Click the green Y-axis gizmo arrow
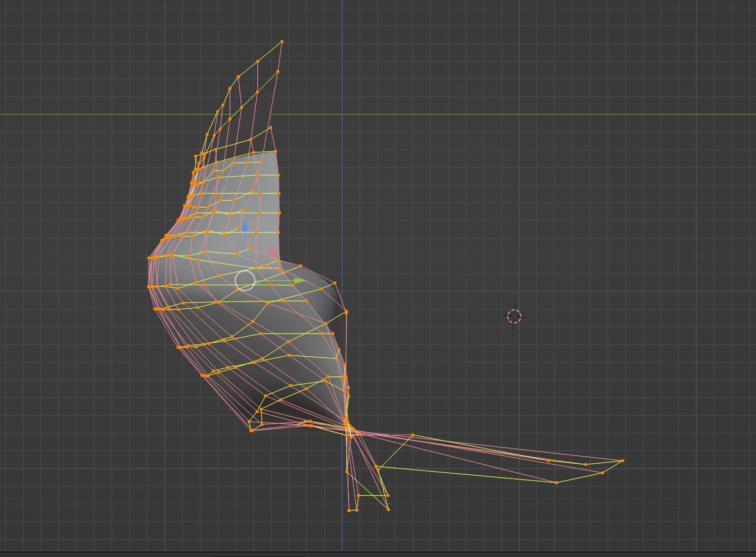This screenshot has height=557, width=756. click(299, 281)
